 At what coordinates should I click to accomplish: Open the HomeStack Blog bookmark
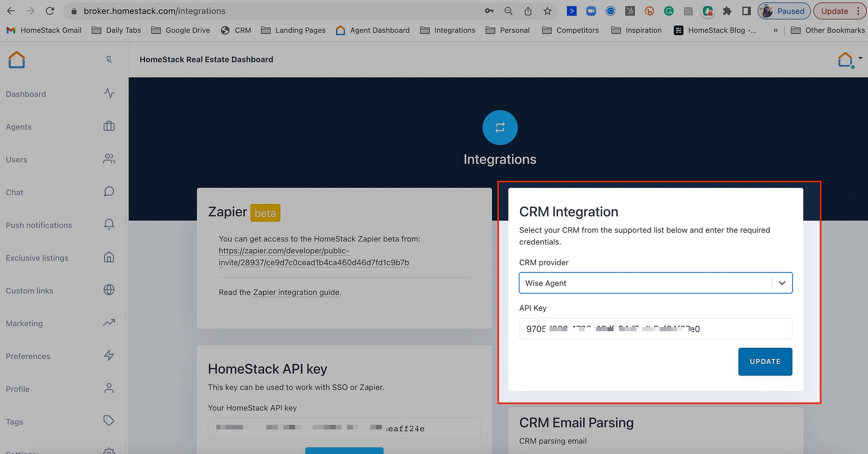715,31
